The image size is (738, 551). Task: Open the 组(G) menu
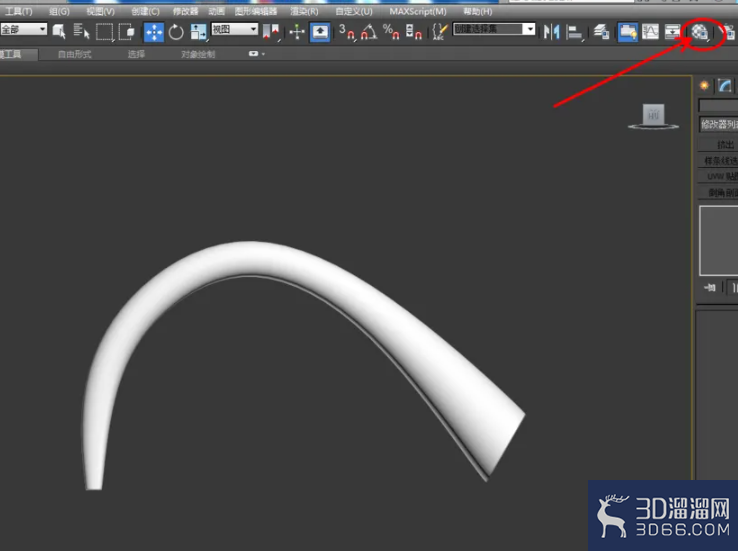coord(59,11)
